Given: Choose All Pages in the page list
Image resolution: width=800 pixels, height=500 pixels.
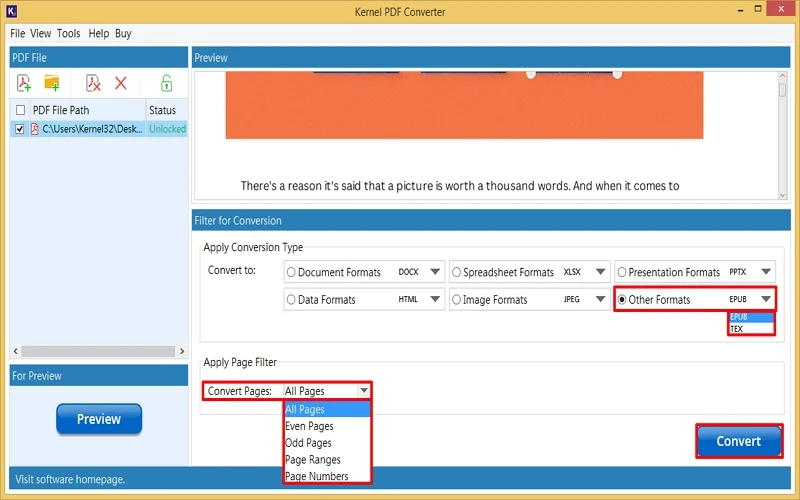Looking at the screenshot, I should pyautogui.click(x=327, y=409).
